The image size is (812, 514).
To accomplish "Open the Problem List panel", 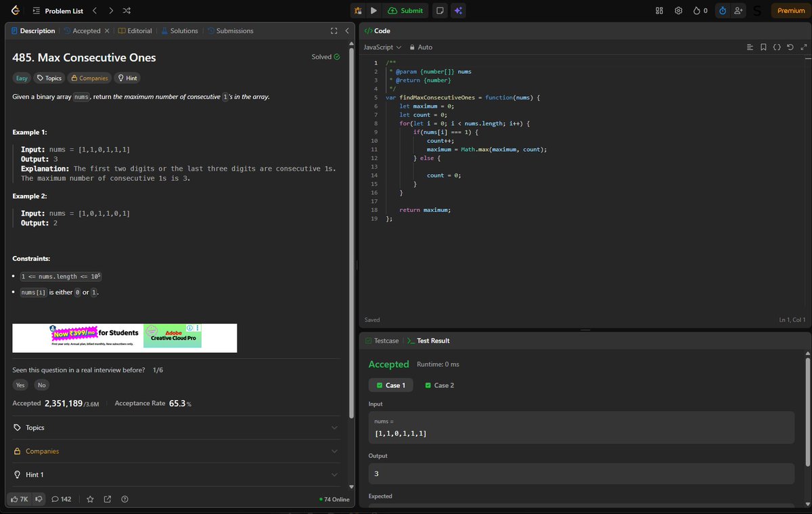I will 58,11.
